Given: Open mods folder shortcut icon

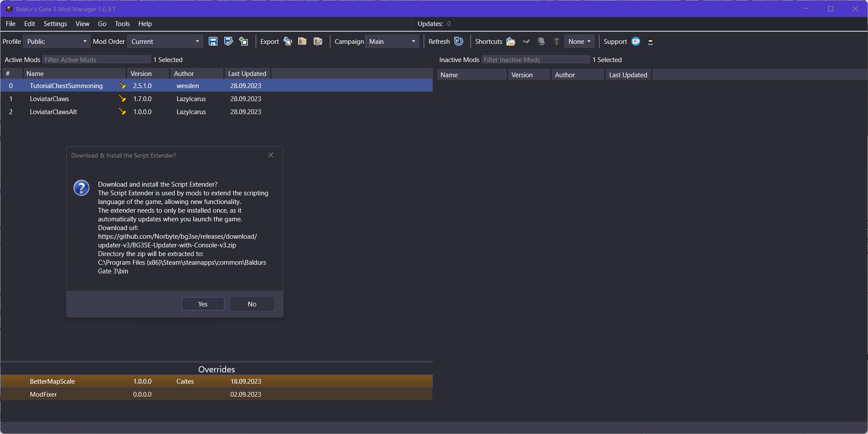Looking at the screenshot, I should [x=511, y=41].
